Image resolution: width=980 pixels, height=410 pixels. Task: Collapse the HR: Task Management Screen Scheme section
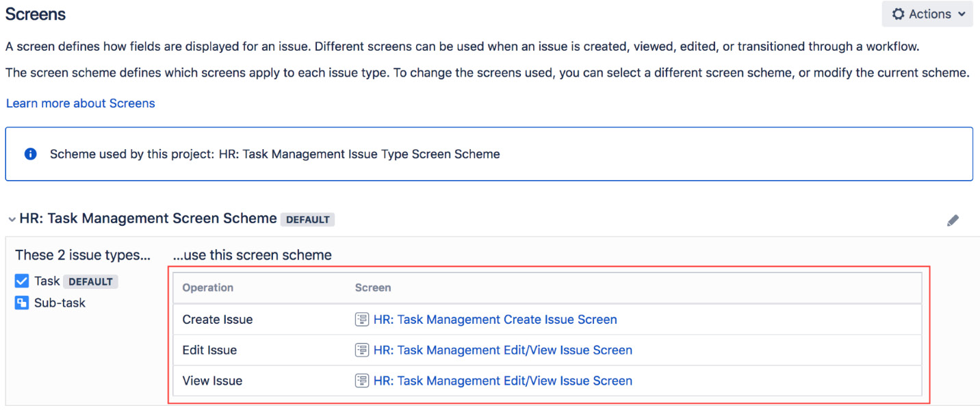[12, 218]
